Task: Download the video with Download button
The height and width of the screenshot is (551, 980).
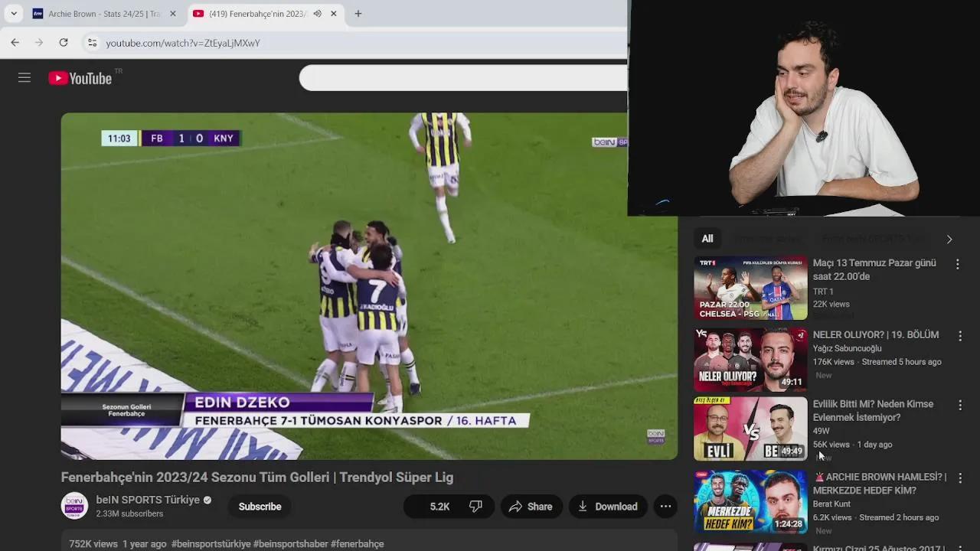Action: [608, 507]
